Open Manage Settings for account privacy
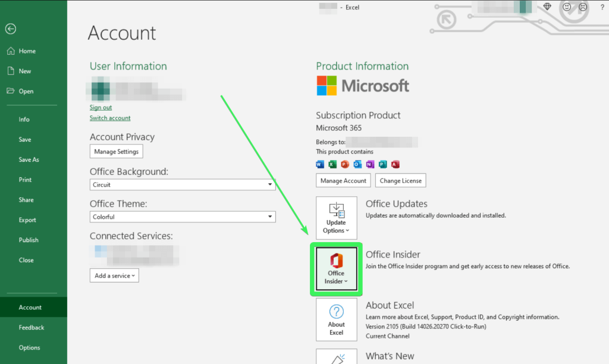Image resolution: width=609 pixels, height=364 pixels. click(x=116, y=152)
